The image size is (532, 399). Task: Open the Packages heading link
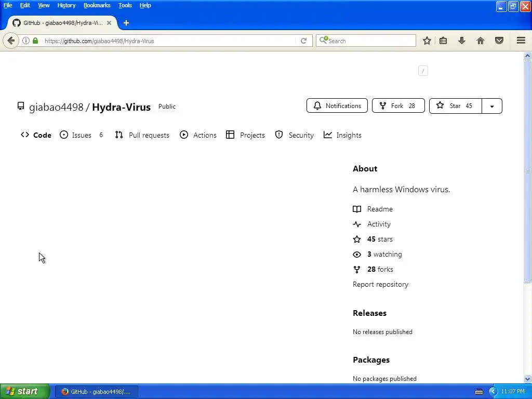[x=371, y=360]
